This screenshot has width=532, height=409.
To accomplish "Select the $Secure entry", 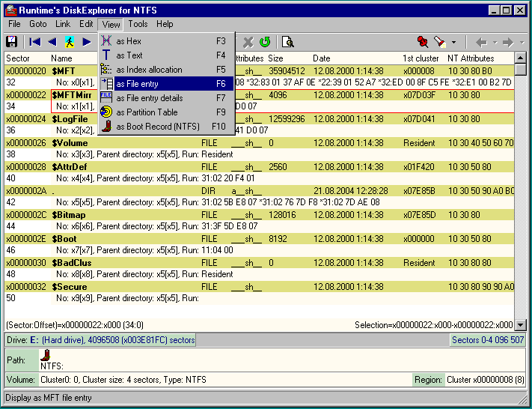I will [x=70, y=287].
